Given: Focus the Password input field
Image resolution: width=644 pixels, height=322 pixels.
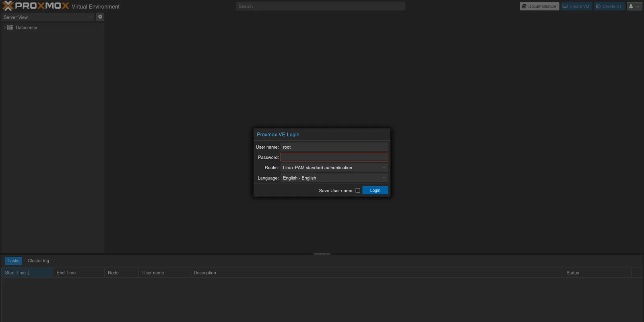Looking at the screenshot, I should click(334, 157).
